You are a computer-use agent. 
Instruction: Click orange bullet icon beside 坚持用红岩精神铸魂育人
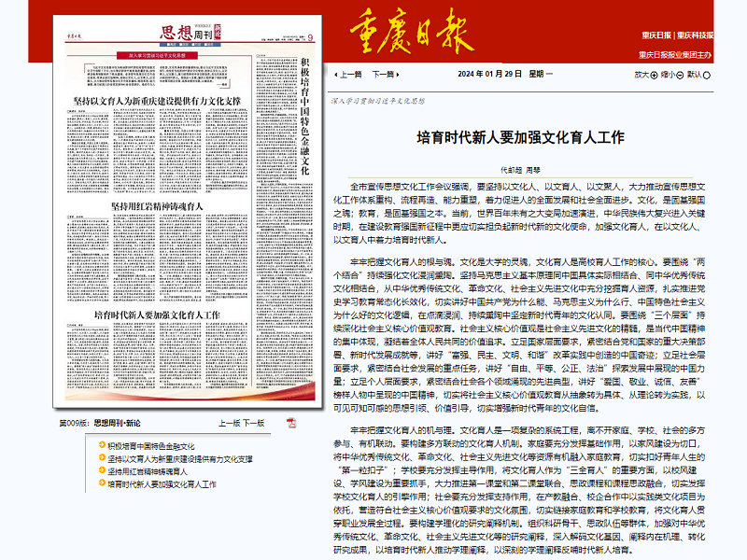tap(102, 470)
